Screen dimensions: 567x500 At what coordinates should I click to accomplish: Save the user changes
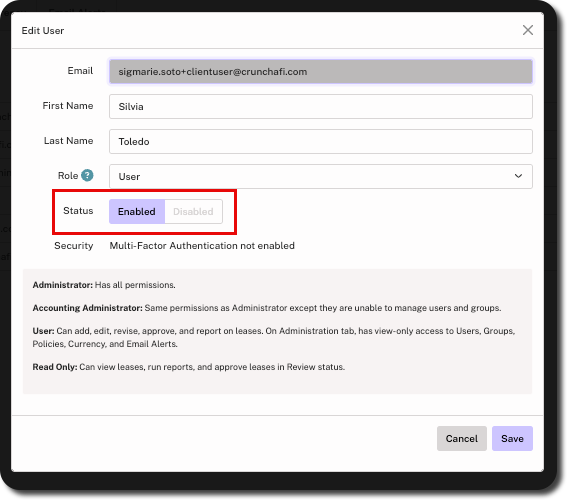[512, 438]
